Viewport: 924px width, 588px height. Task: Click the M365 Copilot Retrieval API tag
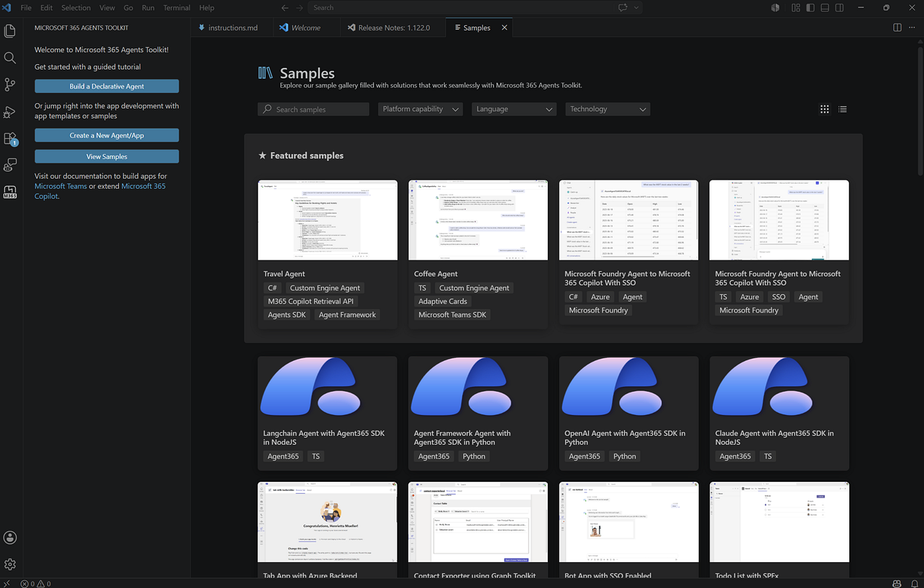(x=311, y=301)
